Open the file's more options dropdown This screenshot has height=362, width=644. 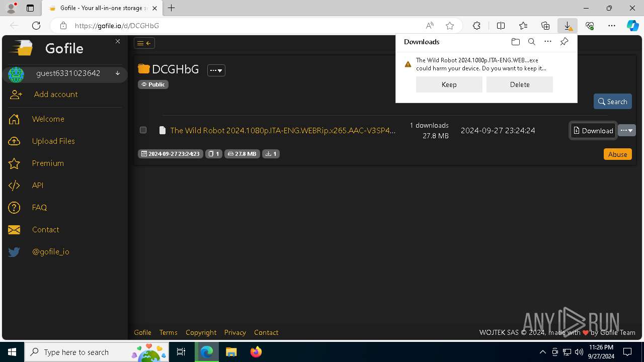(627, 131)
